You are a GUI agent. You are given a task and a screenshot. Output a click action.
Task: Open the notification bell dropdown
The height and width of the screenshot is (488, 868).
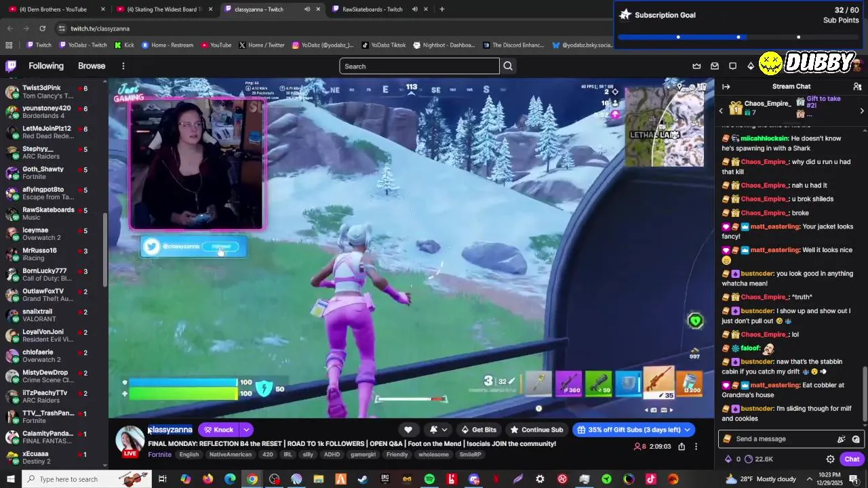point(438,430)
